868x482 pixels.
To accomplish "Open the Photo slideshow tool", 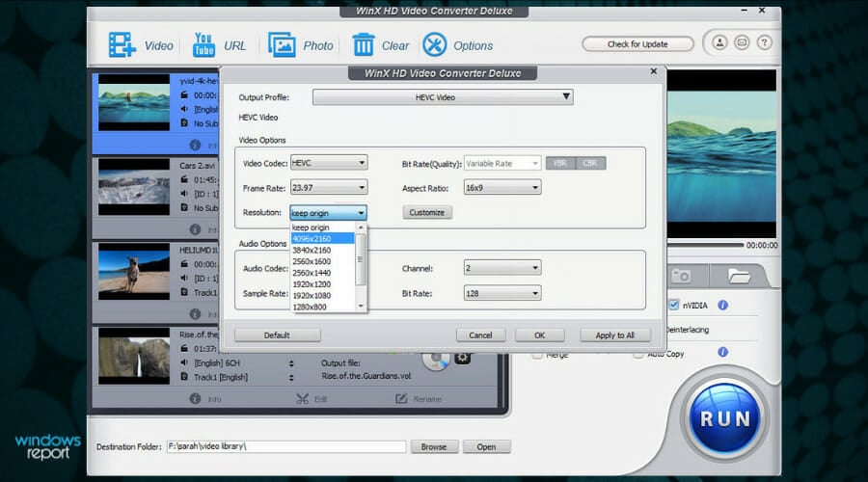I will (x=282, y=44).
